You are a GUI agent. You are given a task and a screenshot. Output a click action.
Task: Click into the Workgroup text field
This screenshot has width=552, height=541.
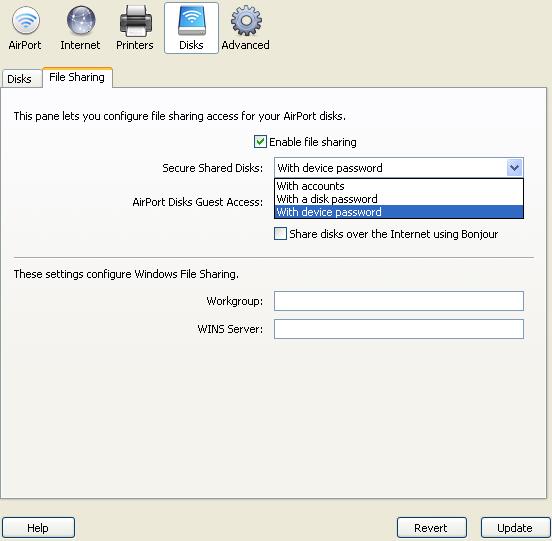(x=399, y=301)
